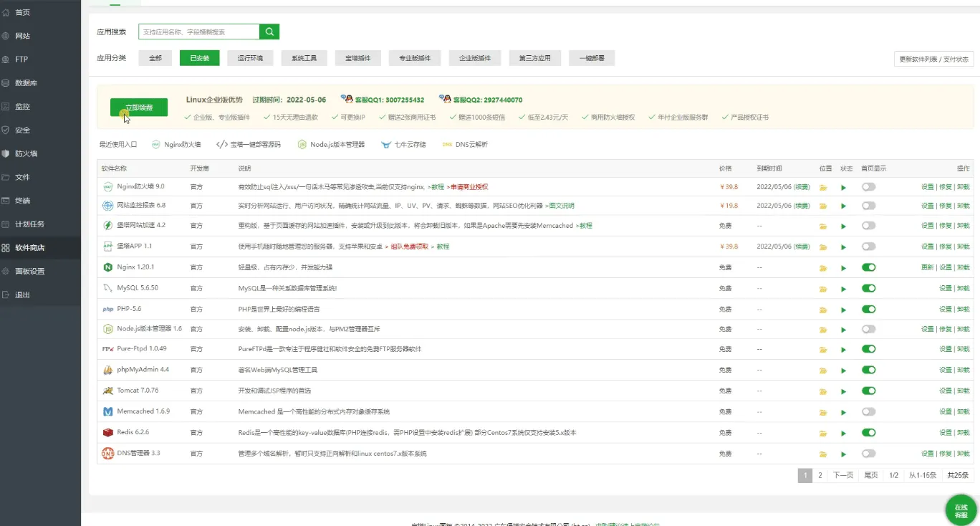Run the search with the green magnifier button
Screen dimensions: 980x526
269,32
